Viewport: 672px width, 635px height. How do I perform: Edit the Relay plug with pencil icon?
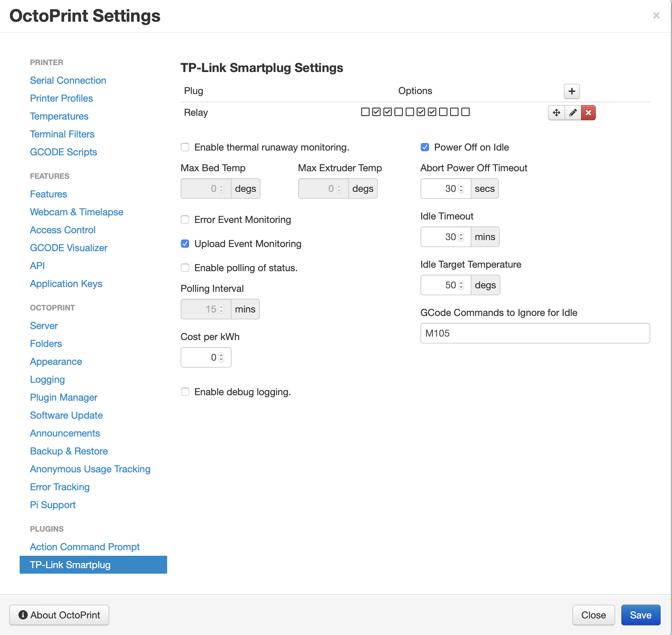point(573,113)
